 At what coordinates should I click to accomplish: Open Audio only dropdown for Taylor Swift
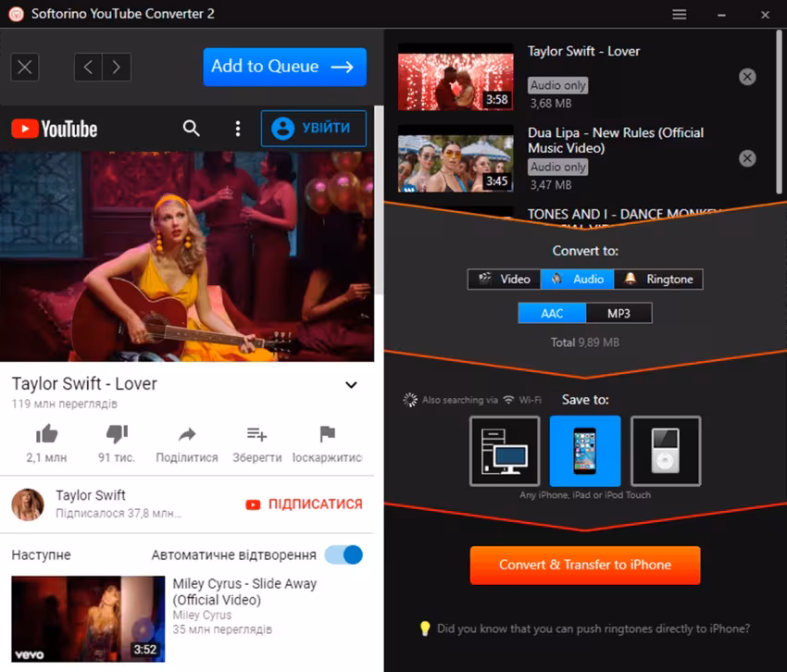pos(557,85)
